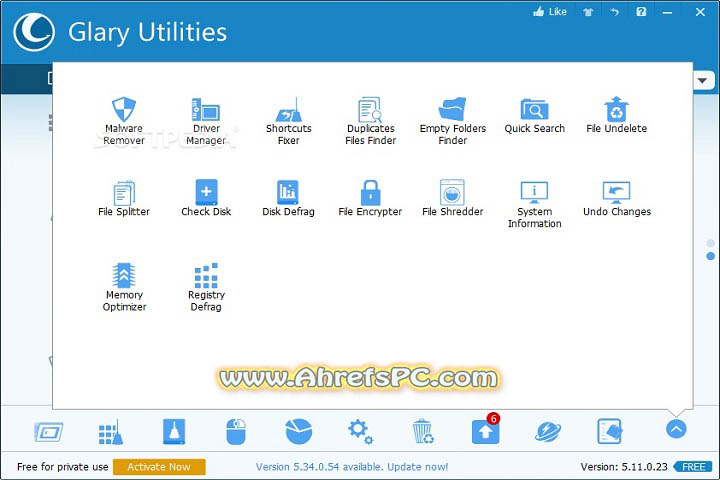Open software update icon with badge 6
This screenshot has height=480, width=720.
tap(485, 430)
